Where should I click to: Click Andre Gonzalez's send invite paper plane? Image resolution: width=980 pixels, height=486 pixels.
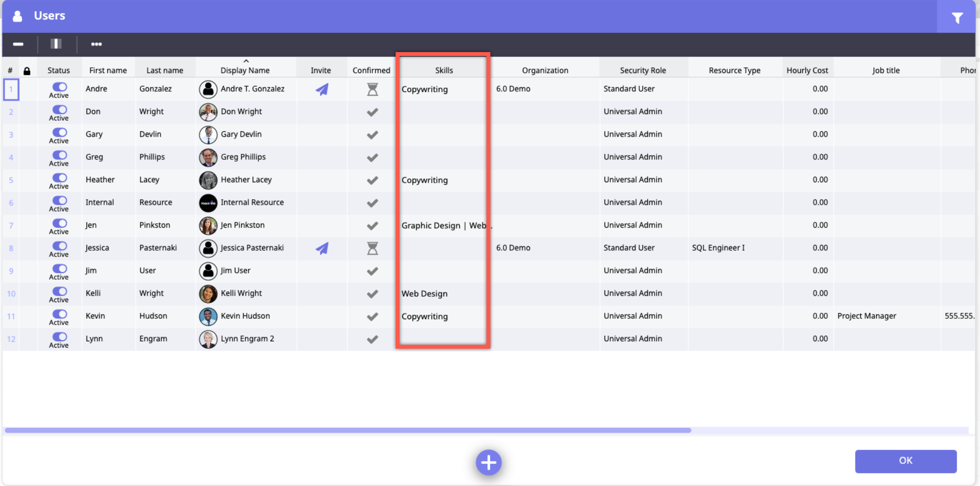[322, 89]
